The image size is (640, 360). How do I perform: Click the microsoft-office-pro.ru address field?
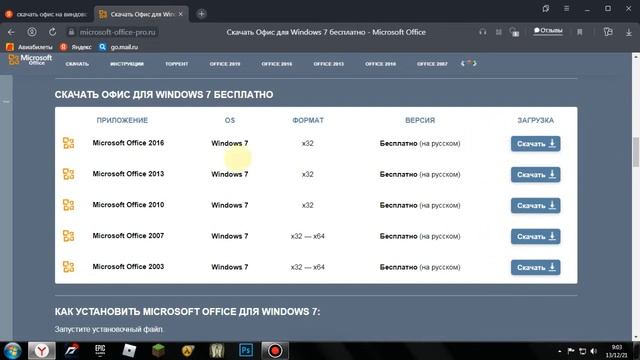[x=118, y=32]
